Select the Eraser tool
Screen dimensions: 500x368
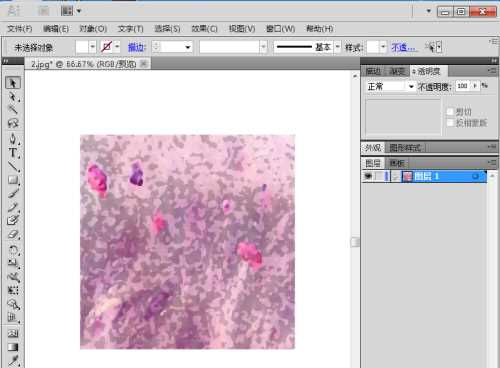(13, 235)
